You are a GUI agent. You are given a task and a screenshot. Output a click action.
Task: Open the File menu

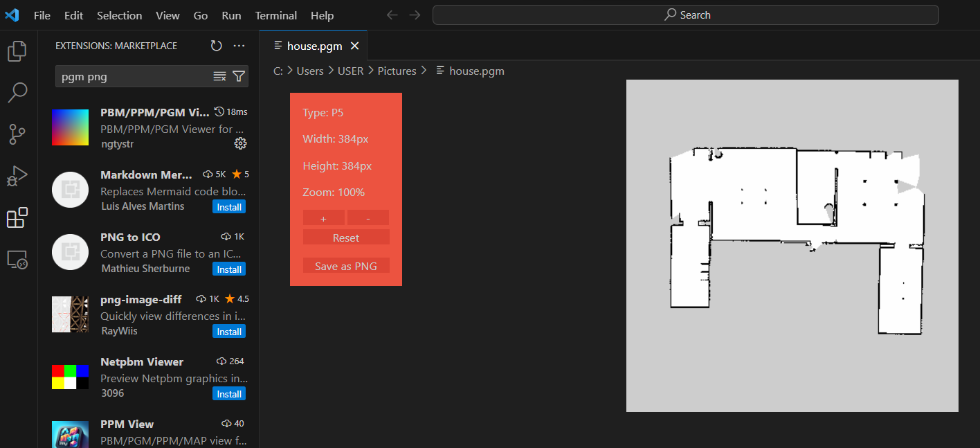coord(42,15)
